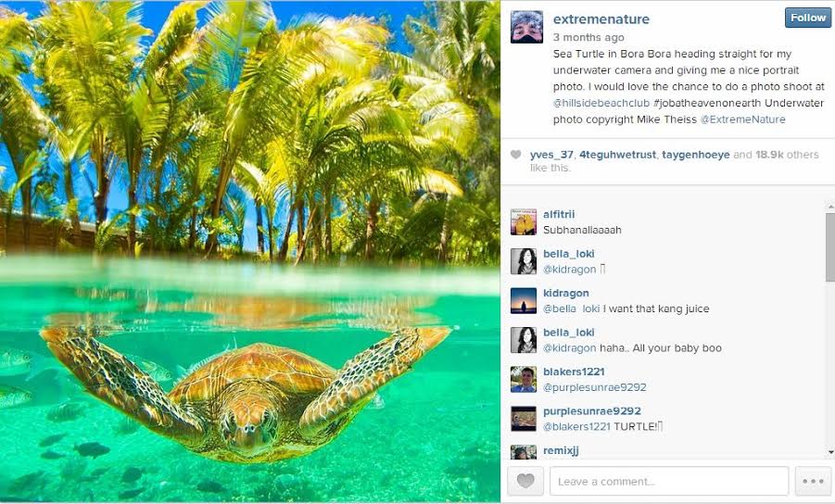Click the @ExtremeNature mention in caption
The width and height of the screenshot is (835, 504).
coord(742,120)
